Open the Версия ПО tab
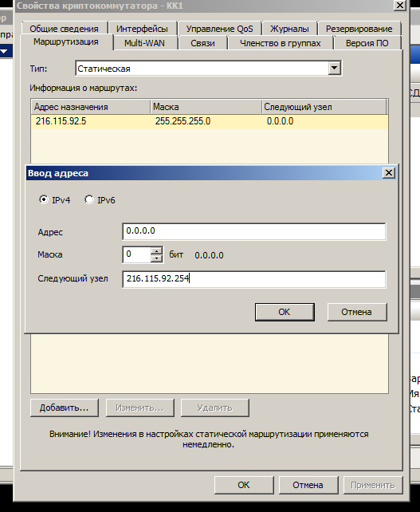The image size is (420, 512). tap(367, 43)
